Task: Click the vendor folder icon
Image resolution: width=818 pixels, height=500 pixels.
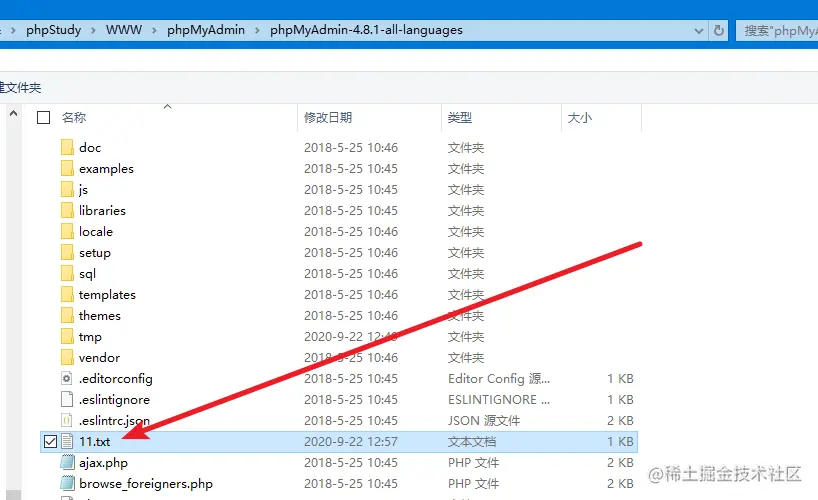Action: (x=67, y=357)
